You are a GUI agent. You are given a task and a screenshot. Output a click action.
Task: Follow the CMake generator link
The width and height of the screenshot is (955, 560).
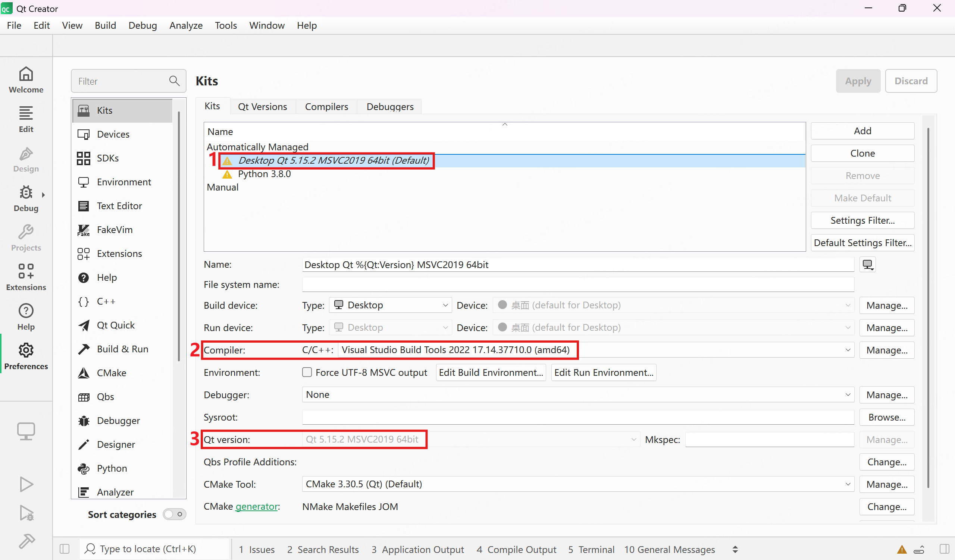click(257, 506)
